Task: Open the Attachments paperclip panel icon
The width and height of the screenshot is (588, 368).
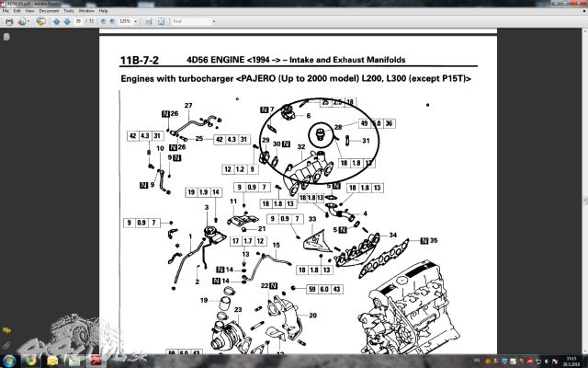Action: (x=6, y=345)
